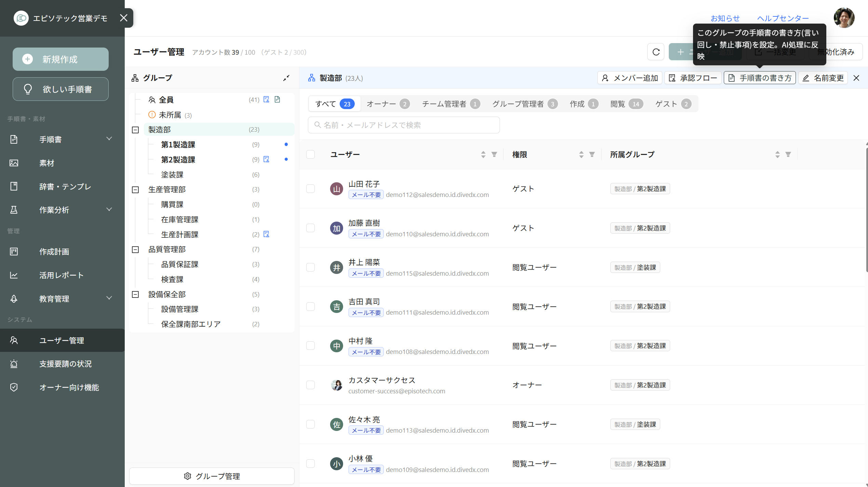Open グループ管理 at panel bottom
The image size is (868, 487).
point(212,476)
